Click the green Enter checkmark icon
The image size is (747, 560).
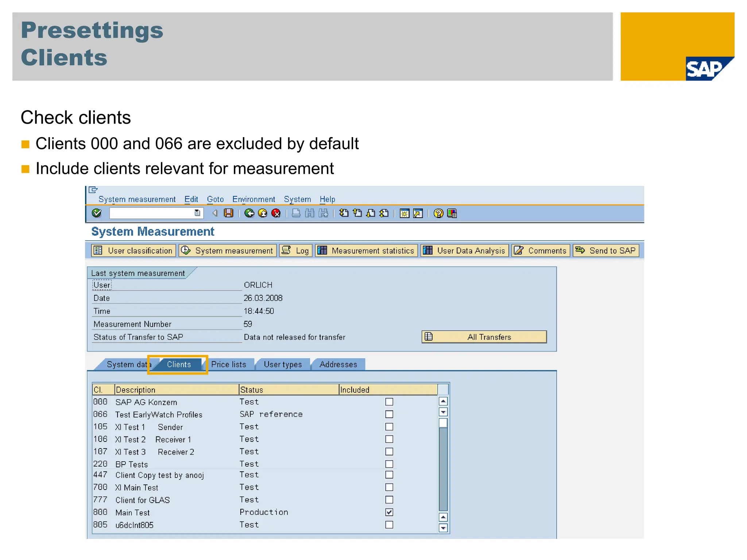[x=97, y=213]
